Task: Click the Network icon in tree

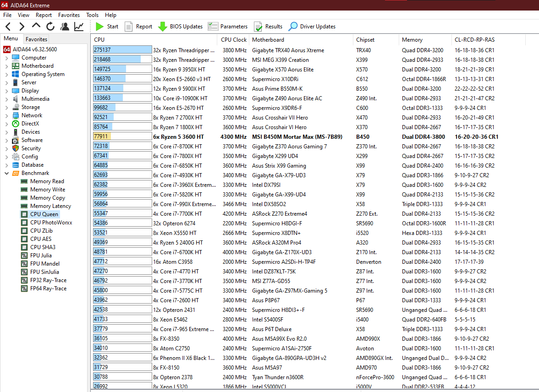Action: [x=16, y=115]
